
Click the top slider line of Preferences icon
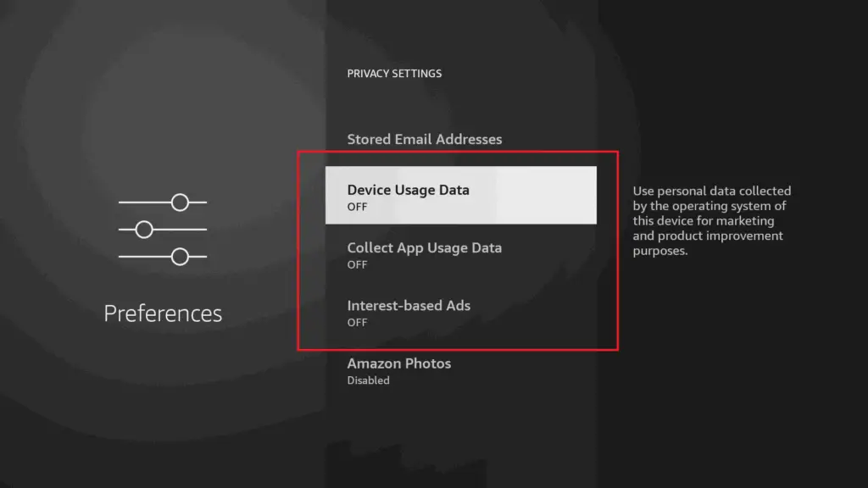(x=140, y=202)
